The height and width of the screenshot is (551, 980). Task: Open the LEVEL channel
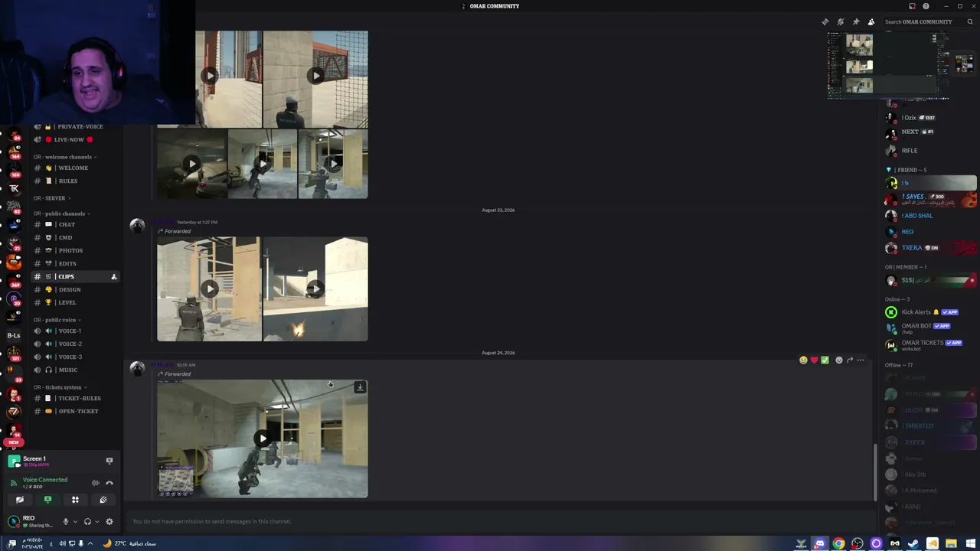(x=75, y=302)
